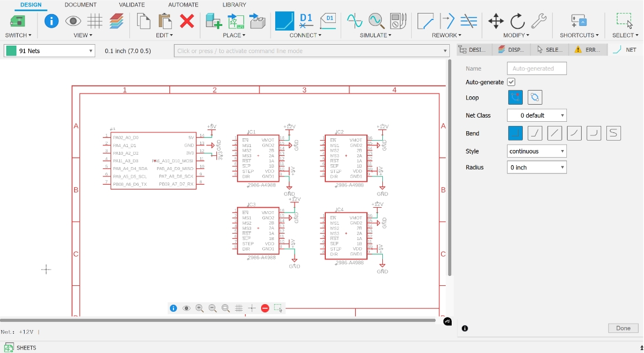Select the second Bend style option
Image resolution: width=644 pixels, height=353 pixels.
535,133
